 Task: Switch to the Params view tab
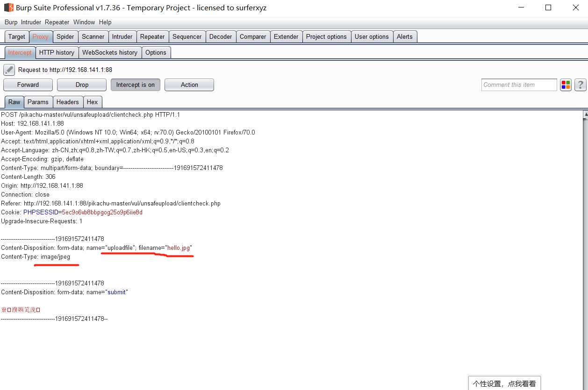point(38,102)
